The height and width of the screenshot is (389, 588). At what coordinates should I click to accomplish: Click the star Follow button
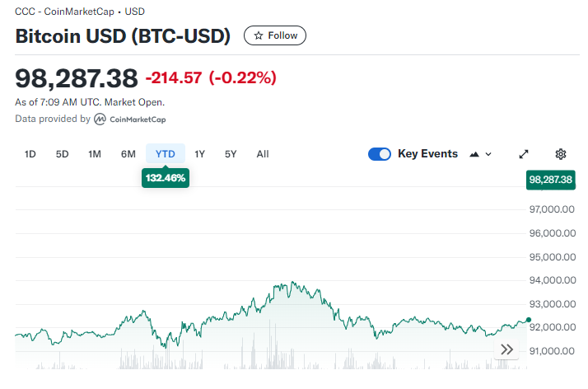[x=275, y=35]
